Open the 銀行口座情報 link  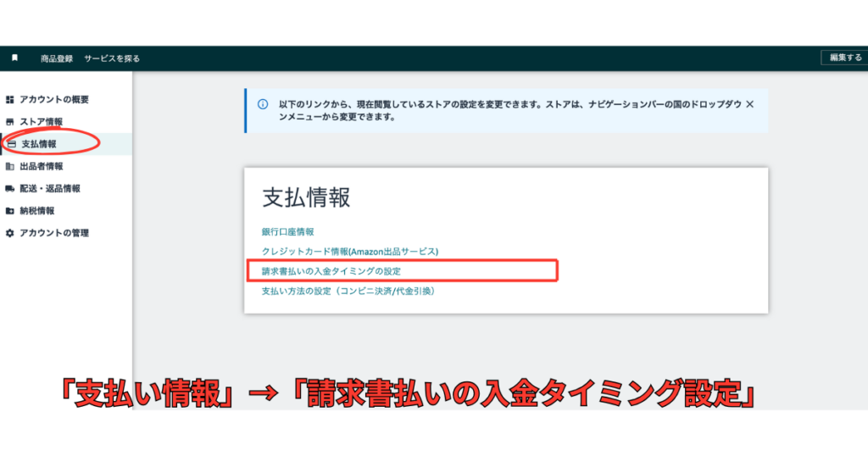(288, 231)
